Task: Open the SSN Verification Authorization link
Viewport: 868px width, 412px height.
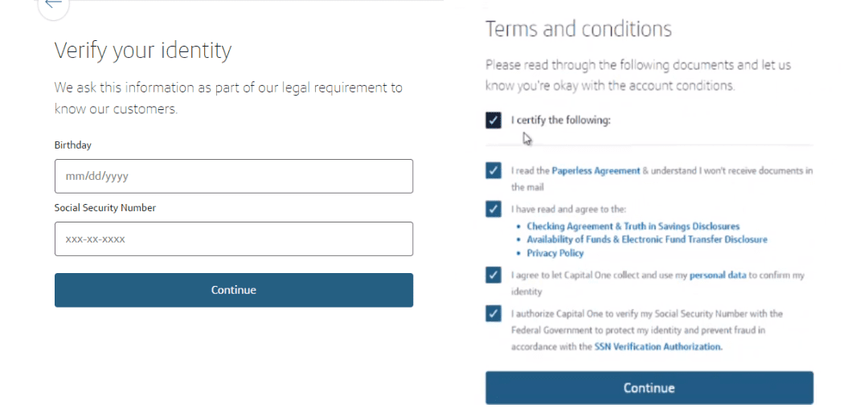Action: point(657,347)
